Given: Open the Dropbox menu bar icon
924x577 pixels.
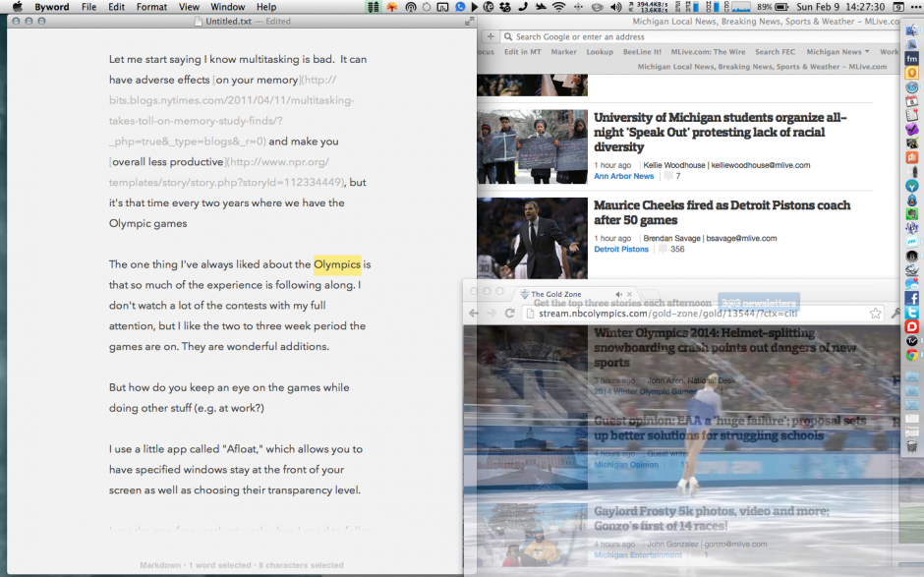Looking at the screenshot, I should coord(505,7).
